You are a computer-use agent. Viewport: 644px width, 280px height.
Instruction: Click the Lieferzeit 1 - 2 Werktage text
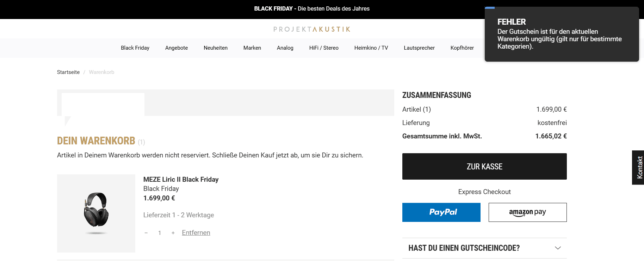pos(179,215)
